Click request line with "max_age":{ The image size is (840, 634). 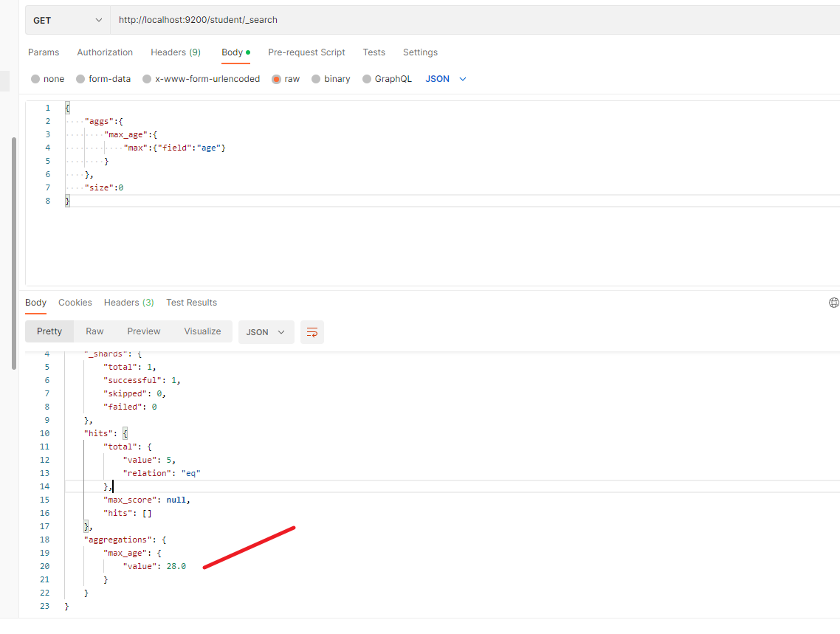pyautogui.click(x=130, y=134)
